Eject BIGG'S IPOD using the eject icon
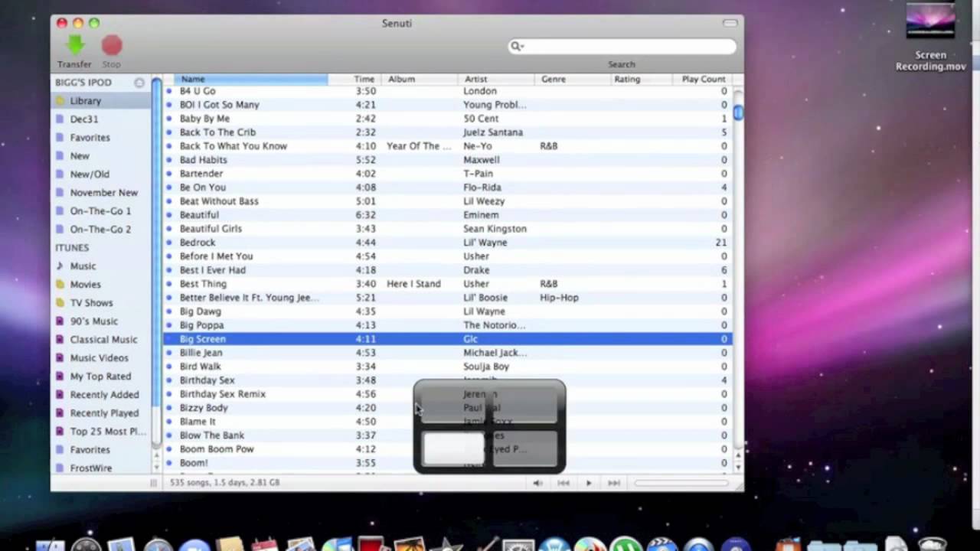The height and width of the screenshot is (551, 980). click(139, 83)
